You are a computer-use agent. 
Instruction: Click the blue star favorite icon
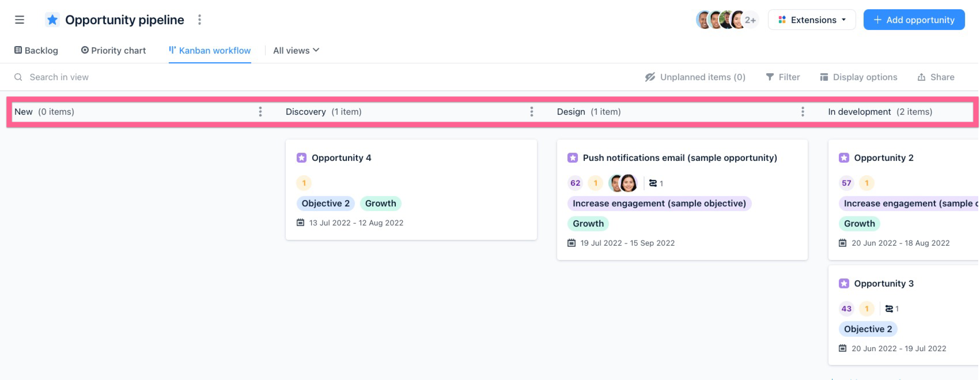click(52, 20)
